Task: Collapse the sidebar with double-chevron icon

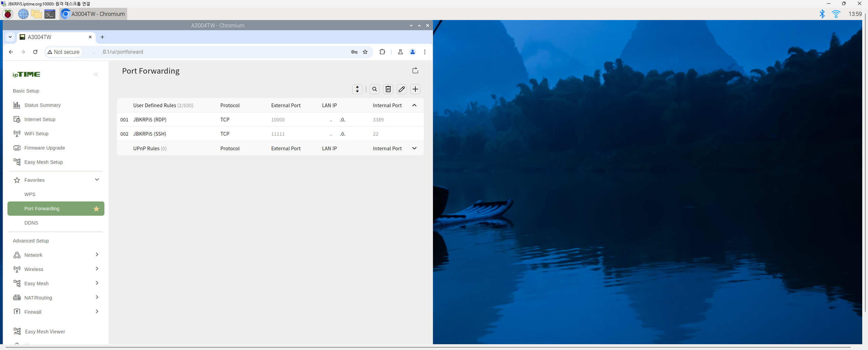Action: (x=96, y=75)
